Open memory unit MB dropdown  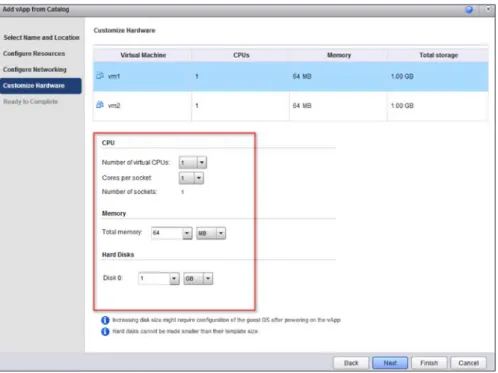(x=221, y=233)
